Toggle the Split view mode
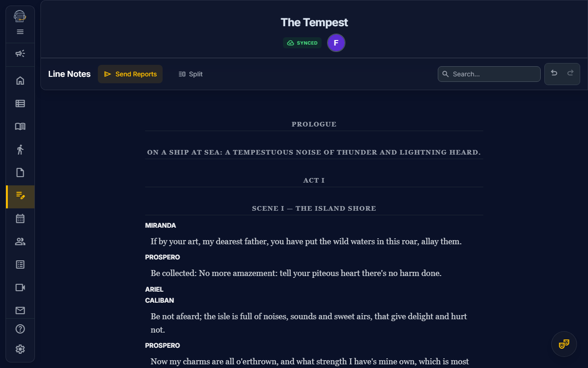Image resolution: width=588 pixels, height=368 pixels. [x=190, y=74]
